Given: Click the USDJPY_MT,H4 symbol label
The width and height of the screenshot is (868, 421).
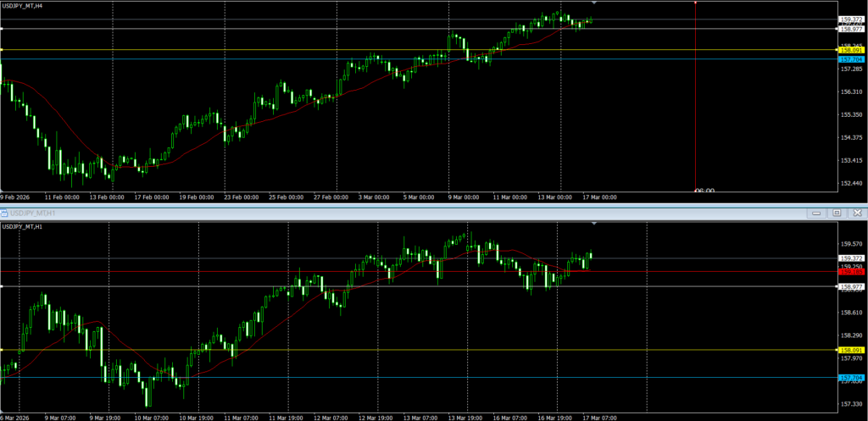Looking at the screenshot, I should tap(23, 6).
